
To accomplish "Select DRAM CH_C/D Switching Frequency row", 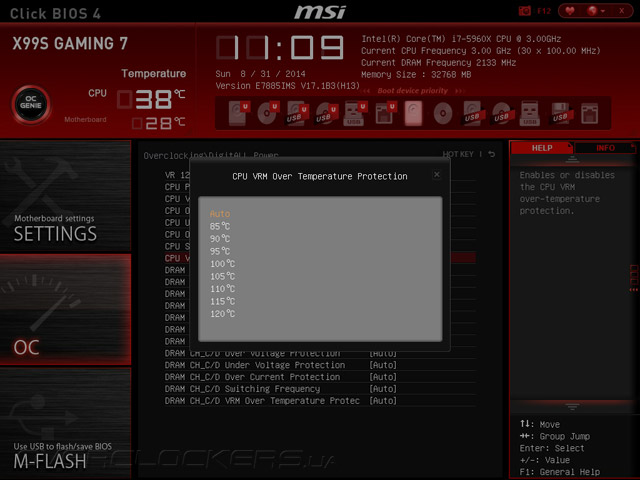I will (x=320, y=389).
